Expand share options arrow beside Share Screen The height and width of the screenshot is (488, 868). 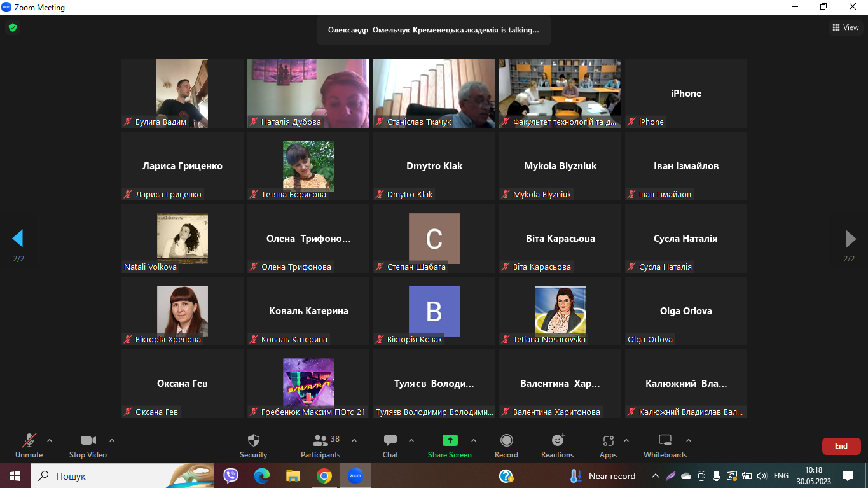(x=474, y=440)
